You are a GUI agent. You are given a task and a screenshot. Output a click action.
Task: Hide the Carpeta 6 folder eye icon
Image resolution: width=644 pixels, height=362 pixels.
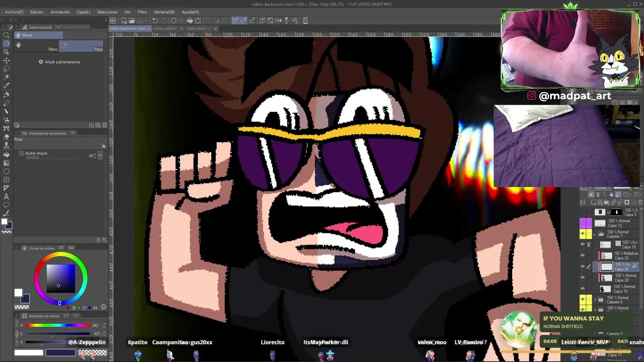point(583,300)
